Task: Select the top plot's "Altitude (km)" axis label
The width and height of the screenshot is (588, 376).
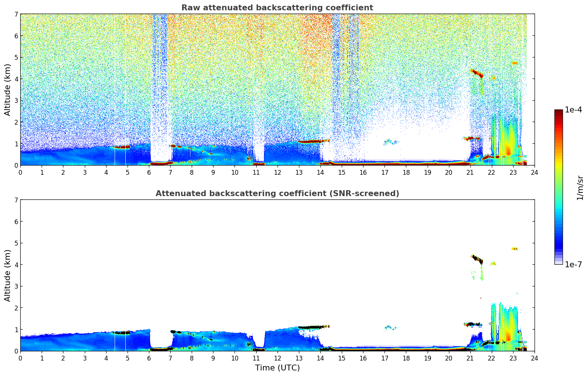Action: point(7,90)
